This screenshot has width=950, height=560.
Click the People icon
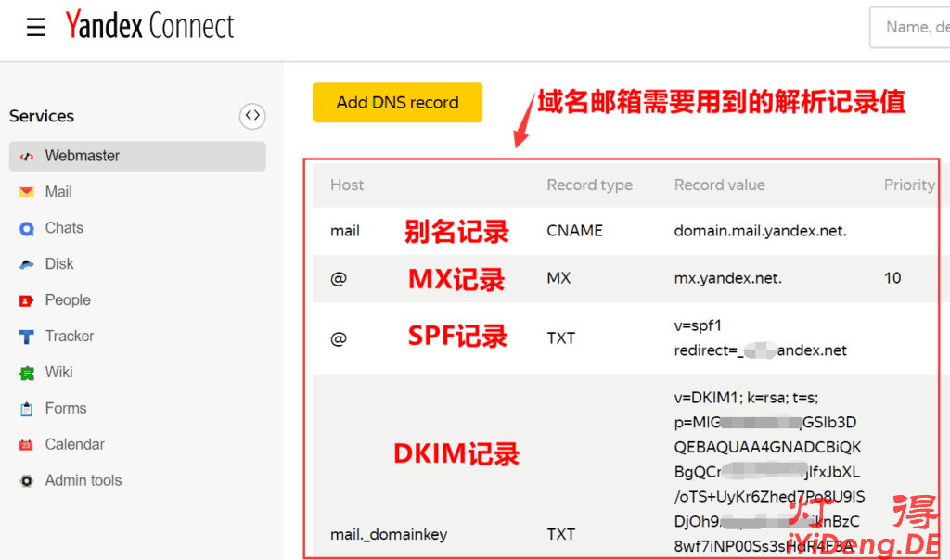[x=27, y=301]
